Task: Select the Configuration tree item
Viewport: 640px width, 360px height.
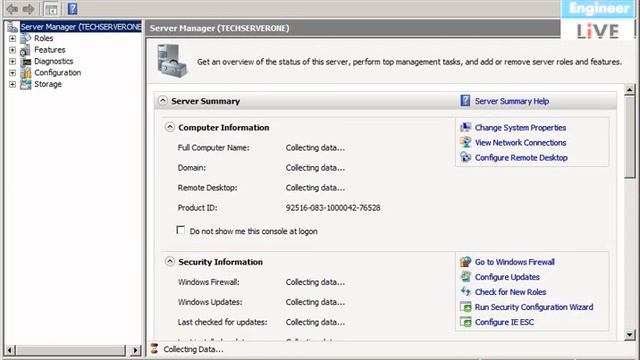Action: tap(58, 73)
